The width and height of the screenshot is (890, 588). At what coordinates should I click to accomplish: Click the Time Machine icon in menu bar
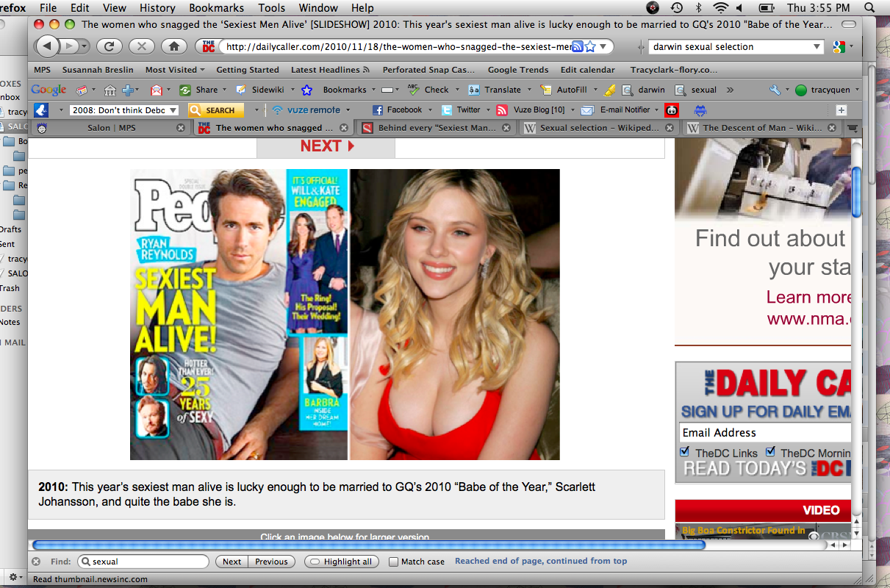pyautogui.click(x=677, y=8)
